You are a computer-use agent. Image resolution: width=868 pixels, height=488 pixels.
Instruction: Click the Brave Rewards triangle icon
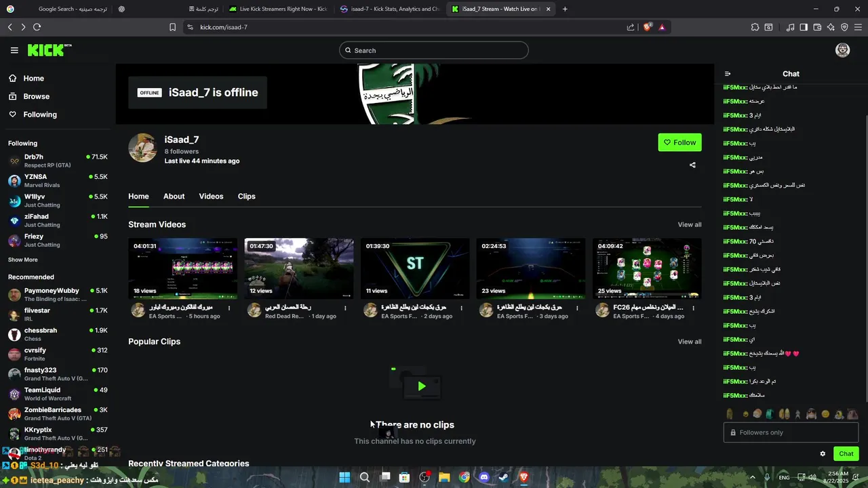point(662,27)
